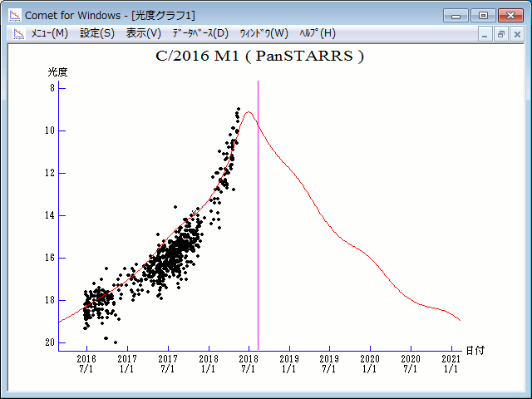This screenshot has width=532, height=399.
Task: Click the Comet for Windows title bar icon
Action: pyautogui.click(x=13, y=15)
